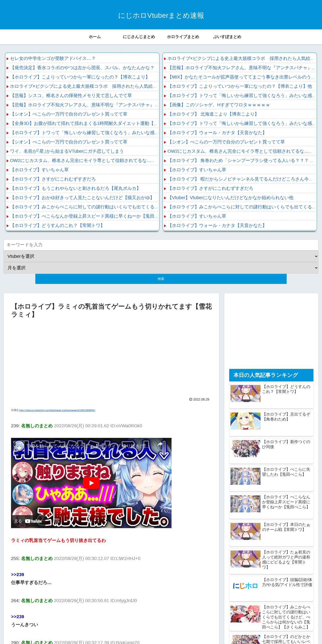Image resolution: width=322 pixels, height=644 pixels.
Task: Click the >>239 reply anchor under post 264
Action: click(x=18, y=617)
